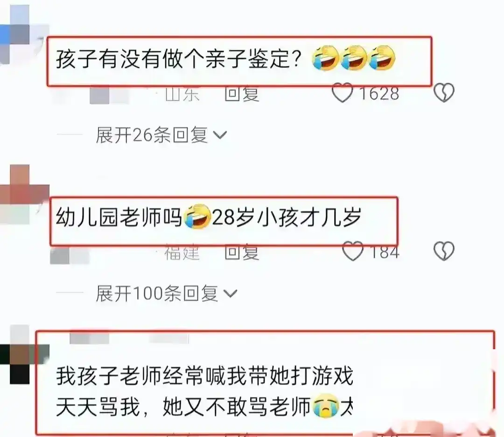Screen dimensions: 504x437
Task: Reply to the 亲子鉴定 comment via 回复
Action: point(242,94)
